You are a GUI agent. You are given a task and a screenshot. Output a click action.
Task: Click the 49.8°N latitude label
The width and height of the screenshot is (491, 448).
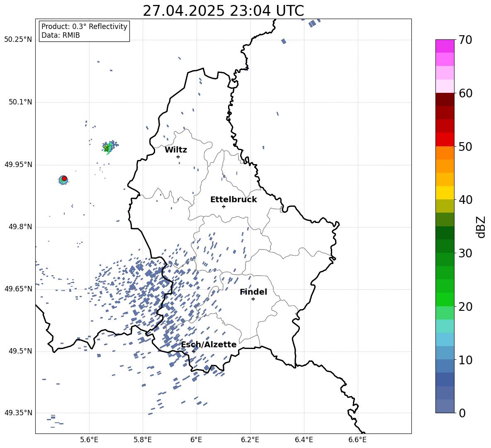20,227
